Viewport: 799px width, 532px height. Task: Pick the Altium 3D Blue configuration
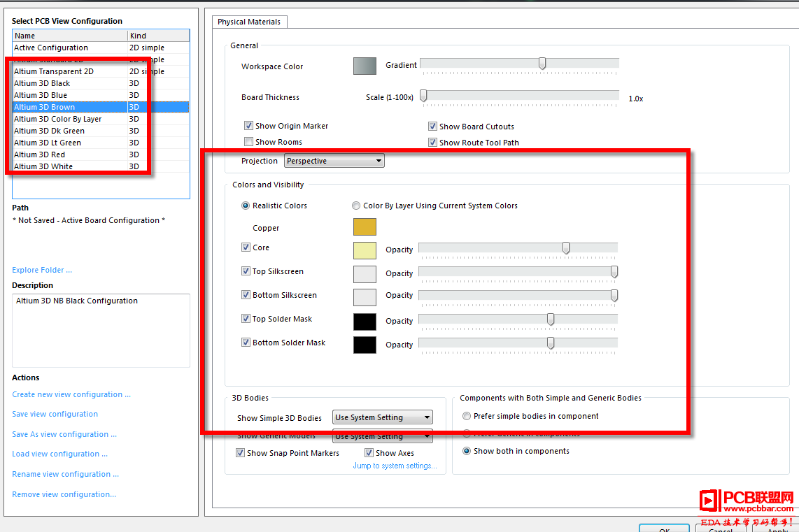101,95
